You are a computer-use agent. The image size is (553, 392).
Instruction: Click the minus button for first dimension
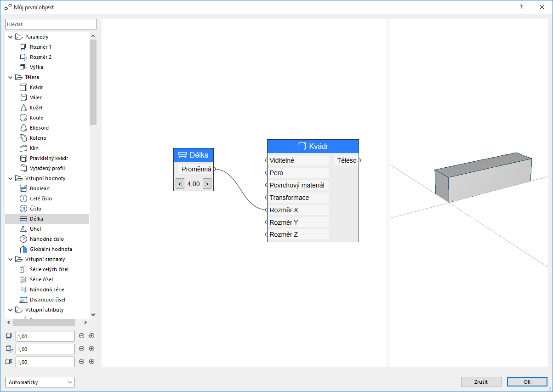pos(82,336)
